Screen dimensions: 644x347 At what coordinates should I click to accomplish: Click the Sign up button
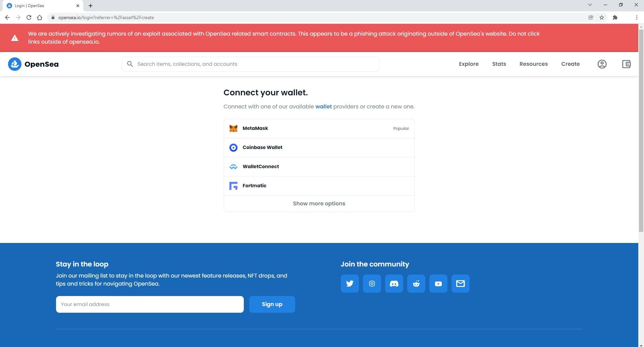[272, 304]
